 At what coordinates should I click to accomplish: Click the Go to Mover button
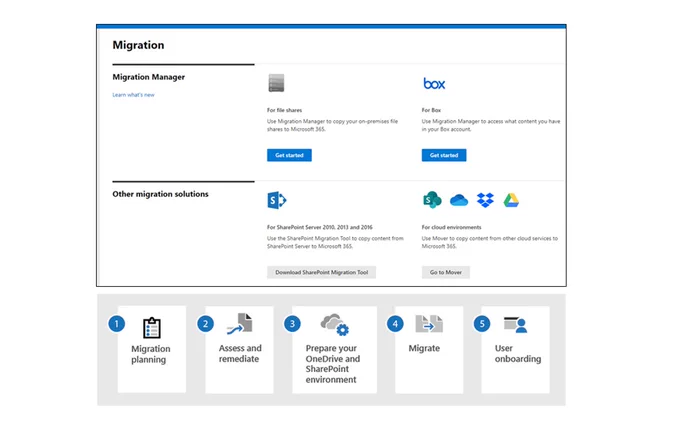pos(445,272)
